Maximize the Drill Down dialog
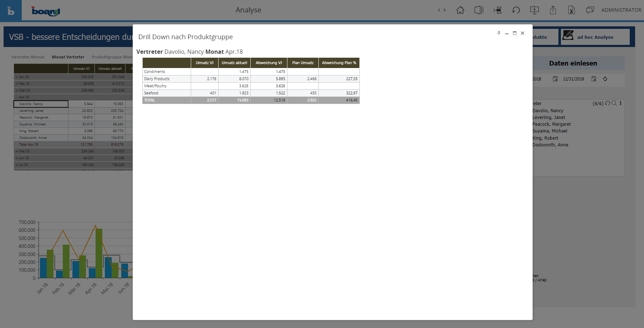 515,33
